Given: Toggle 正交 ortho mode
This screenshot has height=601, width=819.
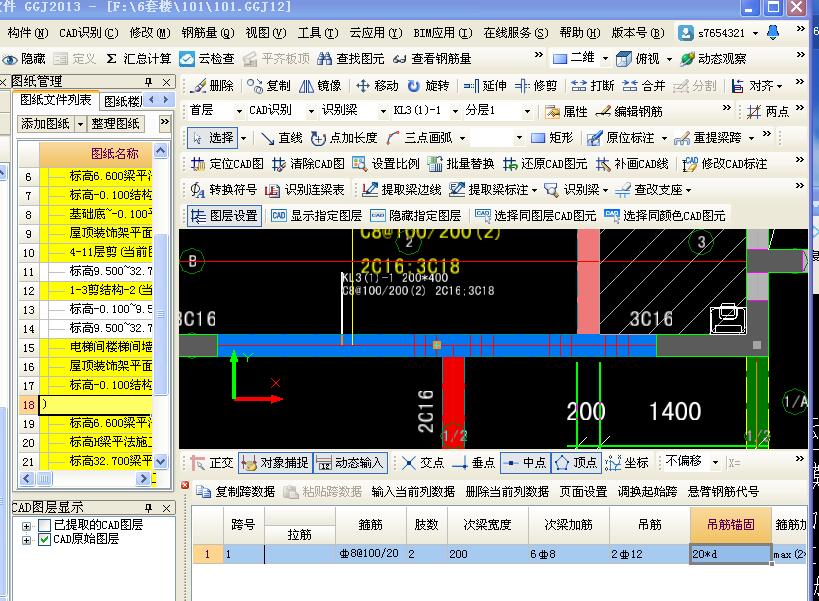Looking at the screenshot, I should click(212, 463).
